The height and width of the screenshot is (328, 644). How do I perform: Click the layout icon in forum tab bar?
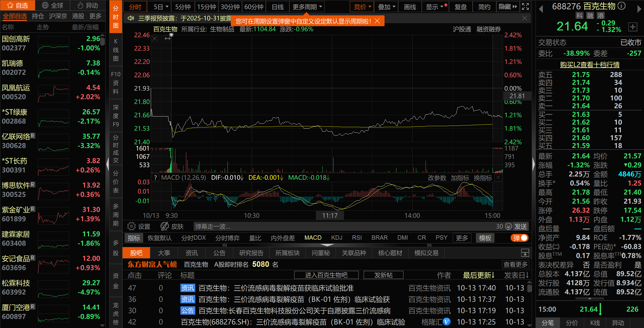[525, 253]
